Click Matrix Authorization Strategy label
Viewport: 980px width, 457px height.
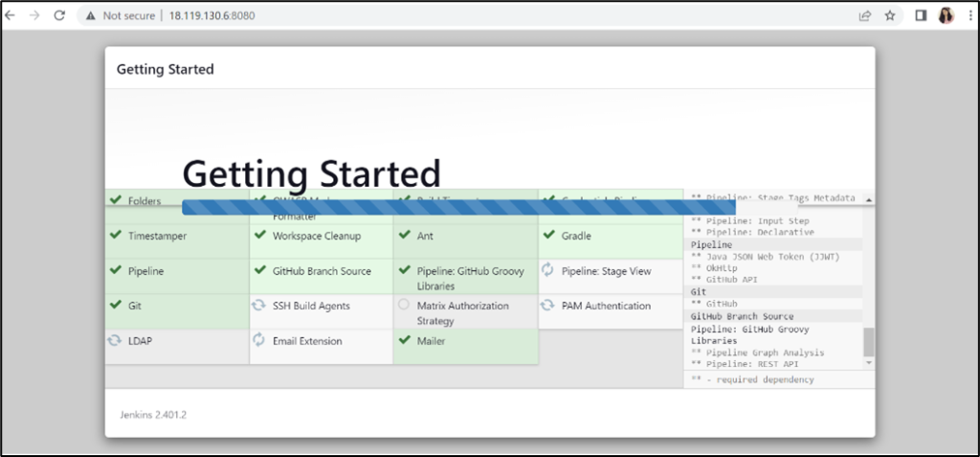tap(462, 313)
